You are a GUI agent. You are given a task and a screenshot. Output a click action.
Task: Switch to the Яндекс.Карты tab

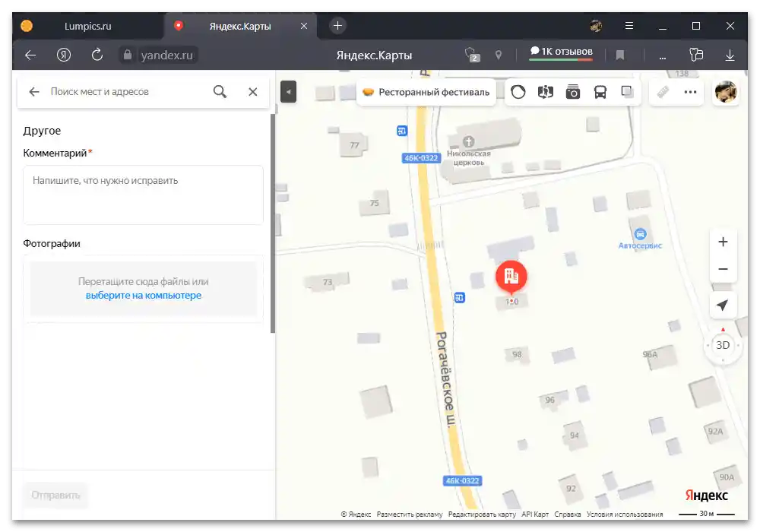pos(240,26)
